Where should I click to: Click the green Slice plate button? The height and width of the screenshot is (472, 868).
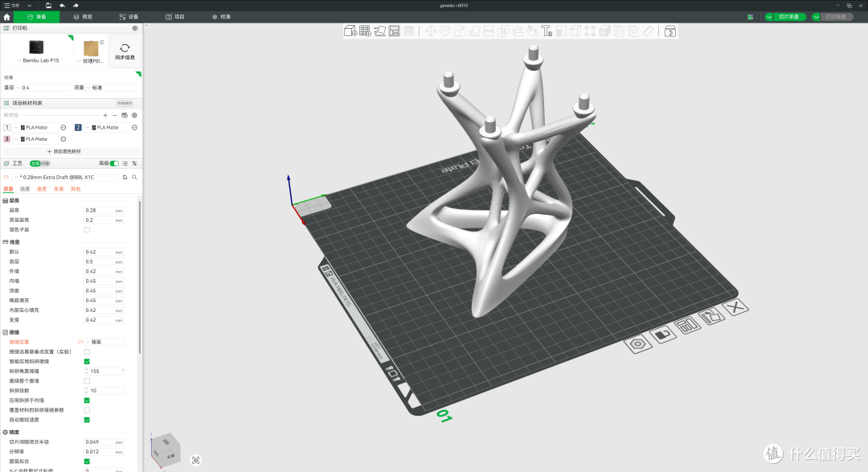pyautogui.click(x=789, y=17)
